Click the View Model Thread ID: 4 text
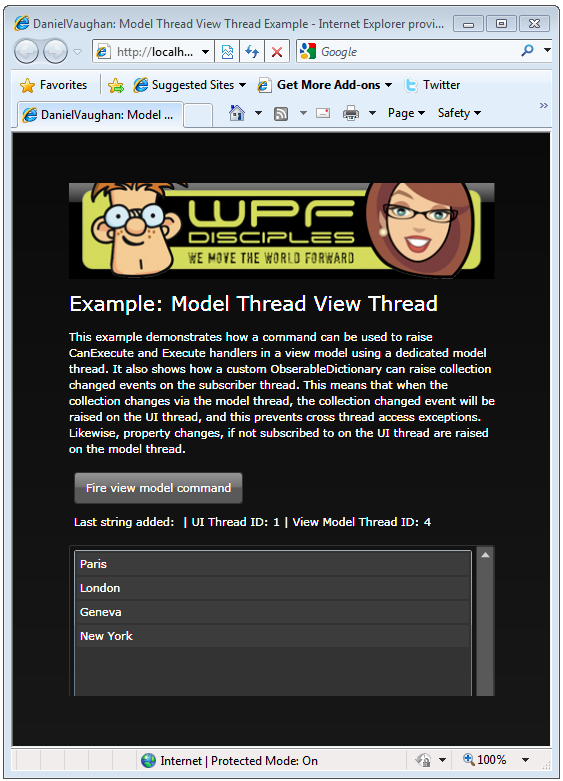 tap(362, 522)
